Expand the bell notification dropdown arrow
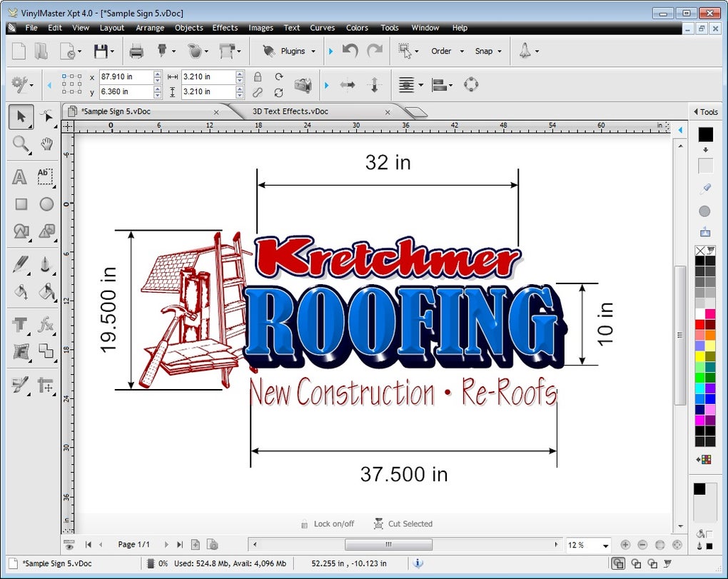The image size is (728, 579). tap(537, 51)
